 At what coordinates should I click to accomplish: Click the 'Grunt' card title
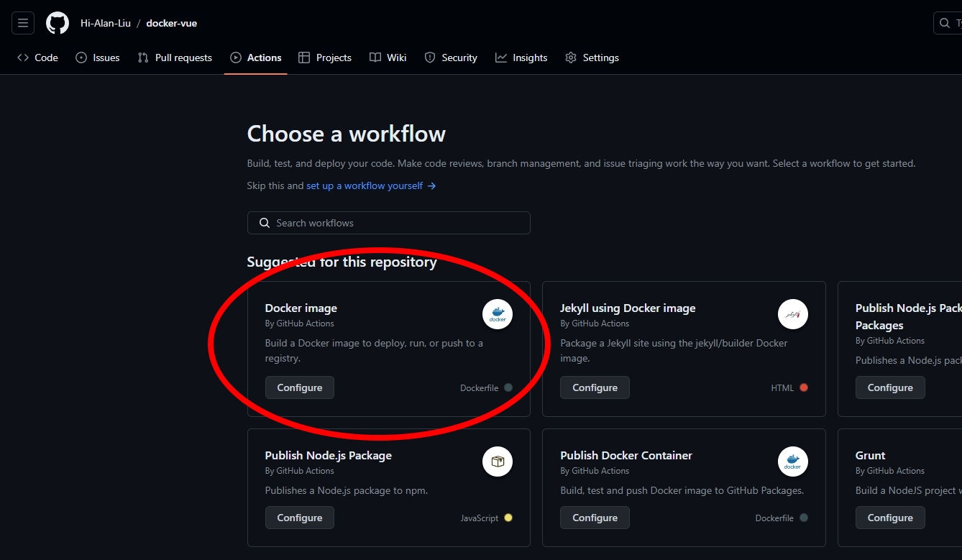(x=870, y=455)
